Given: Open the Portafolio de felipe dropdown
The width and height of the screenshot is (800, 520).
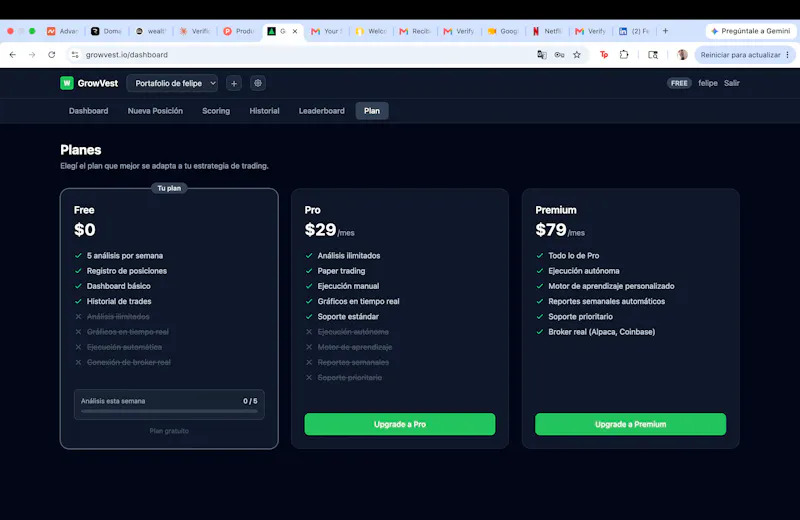Looking at the screenshot, I should pyautogui.click(x=172, y=83).
